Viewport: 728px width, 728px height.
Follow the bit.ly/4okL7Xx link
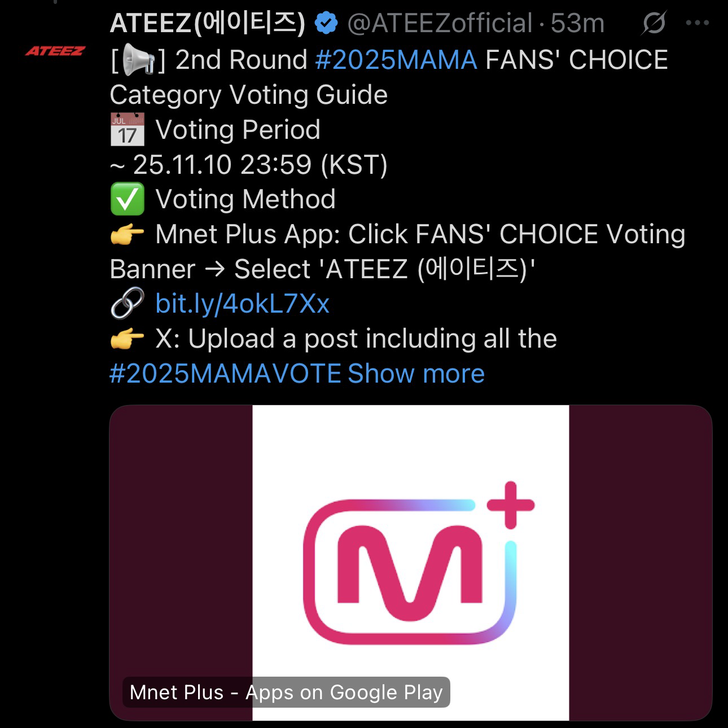pos(242,304)
